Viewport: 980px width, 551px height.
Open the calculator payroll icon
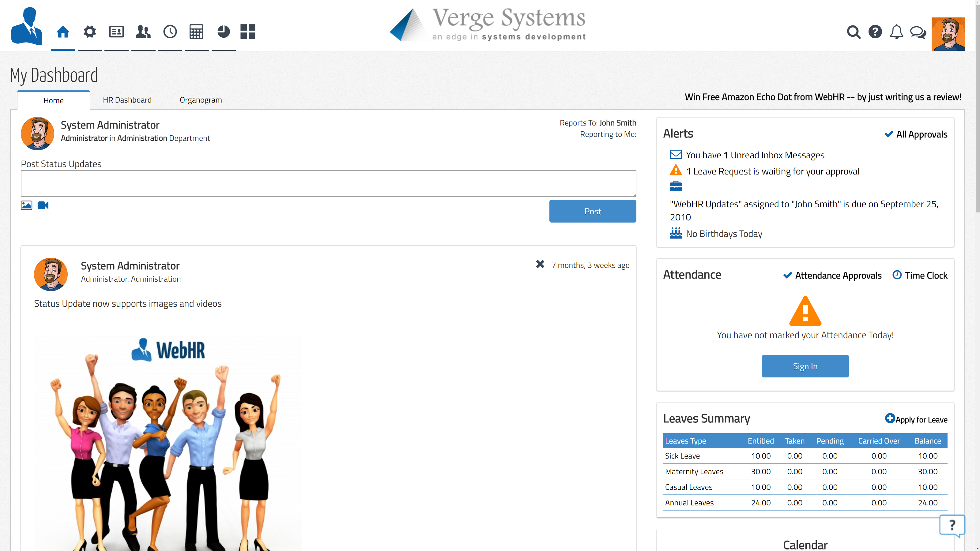[196, 32]
